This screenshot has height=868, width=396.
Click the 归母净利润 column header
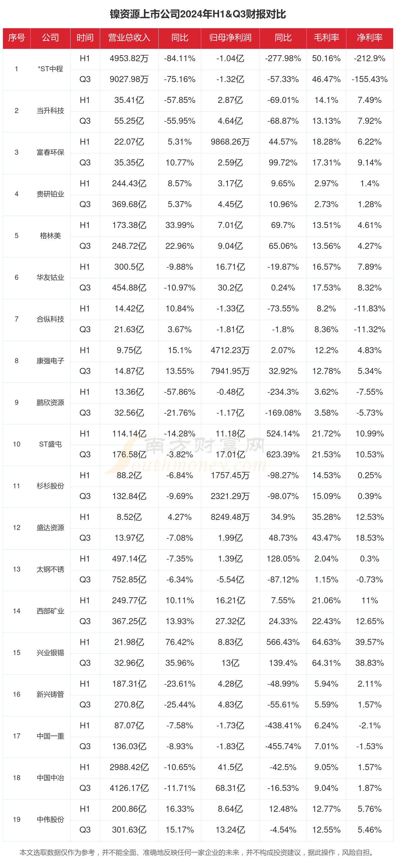230,38
